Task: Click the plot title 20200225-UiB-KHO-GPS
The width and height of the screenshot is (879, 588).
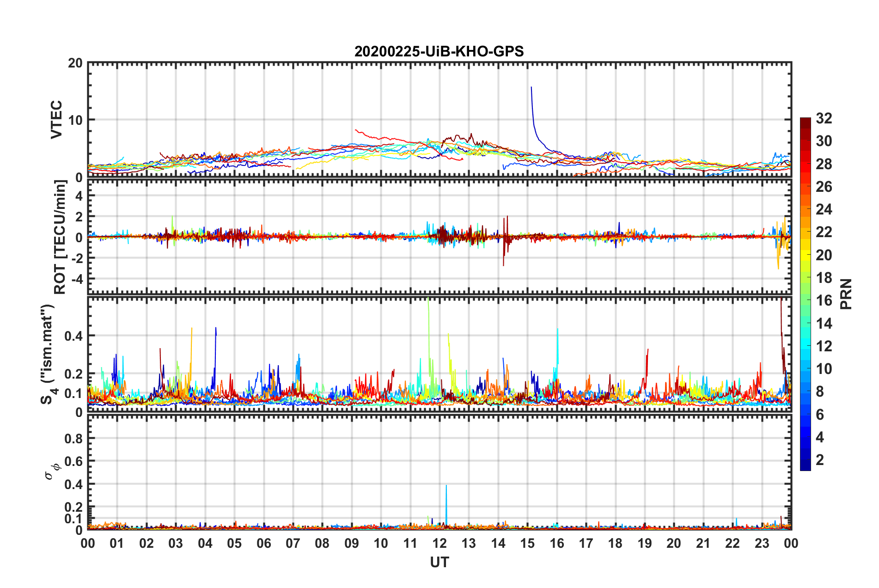Action: click(439, 51)
